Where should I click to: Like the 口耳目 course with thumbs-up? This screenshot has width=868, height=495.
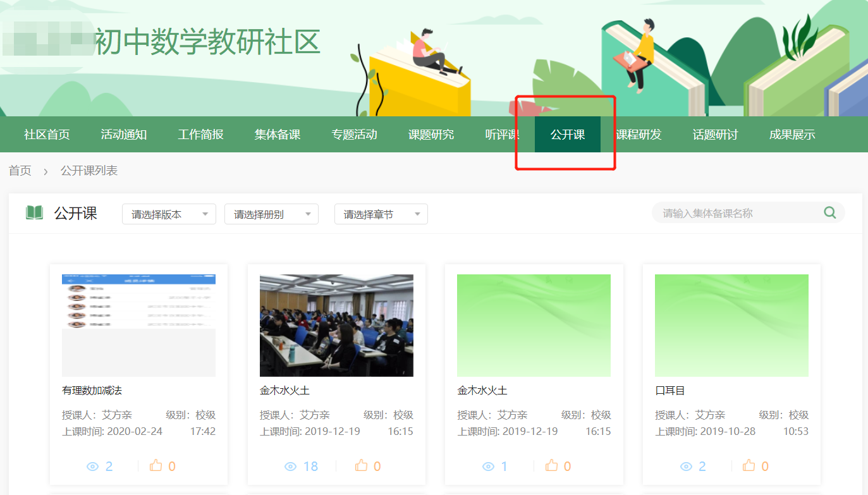pyautogui.click(x=749, y=466)
